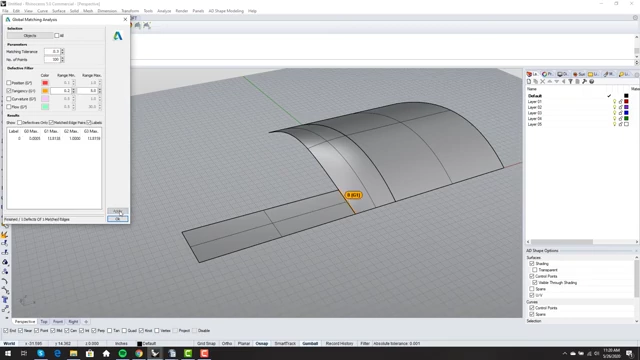Open the red Position color swatch

tap(45, 83)
